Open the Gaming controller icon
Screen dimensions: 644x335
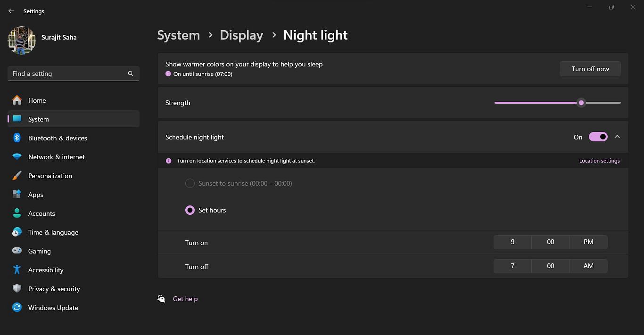(17, 251)
